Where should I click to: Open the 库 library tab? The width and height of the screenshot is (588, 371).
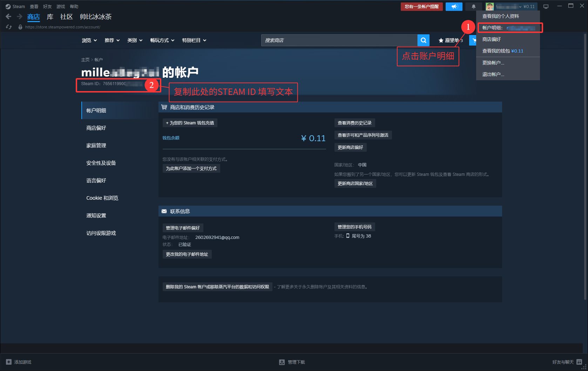[50, 17]
